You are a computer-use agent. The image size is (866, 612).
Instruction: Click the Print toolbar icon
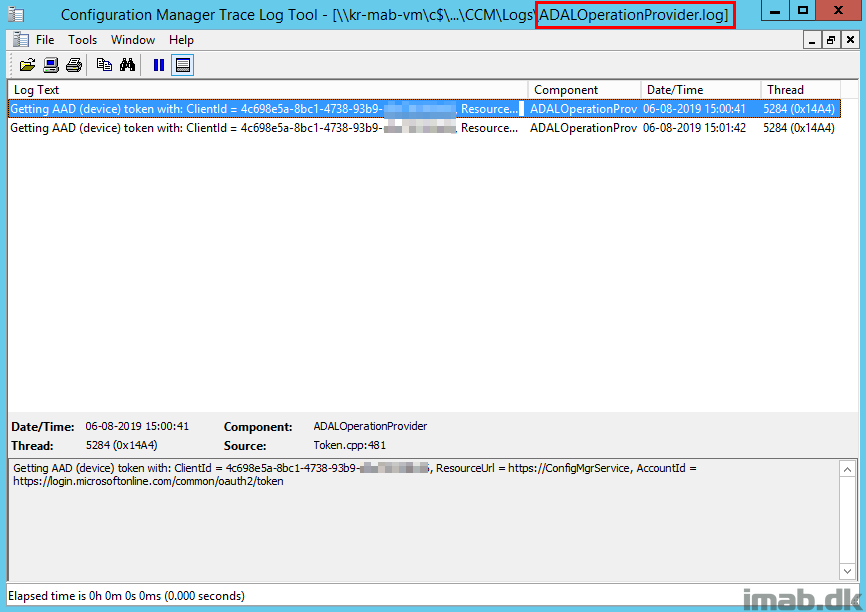tap(73, 65)
